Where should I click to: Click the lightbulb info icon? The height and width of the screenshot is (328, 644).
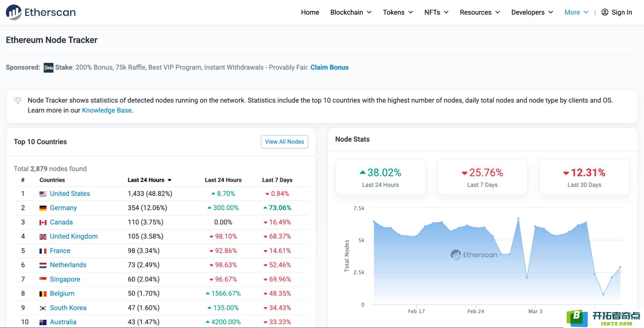coord(18,100)
